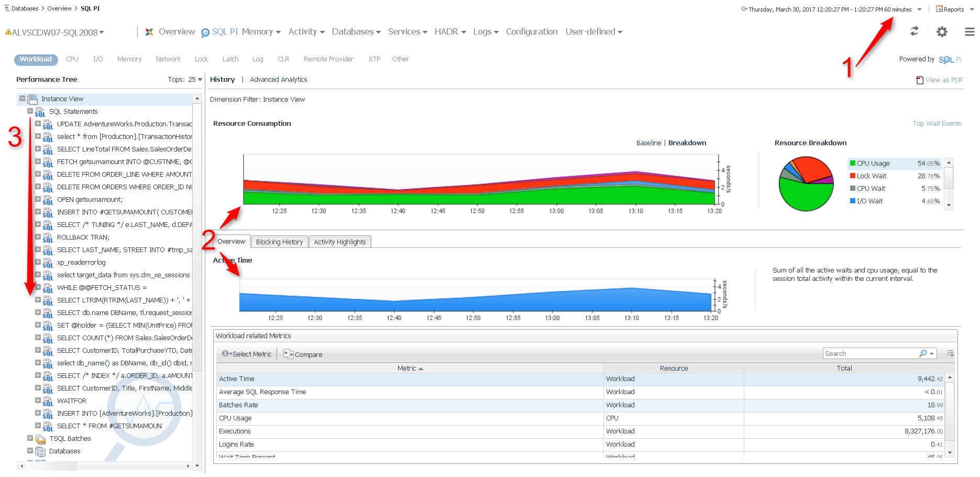The width and height of the screenshot is (980, 477).
Task: Switch to Advanced Analytics view
Action: [x=278, y=80]
